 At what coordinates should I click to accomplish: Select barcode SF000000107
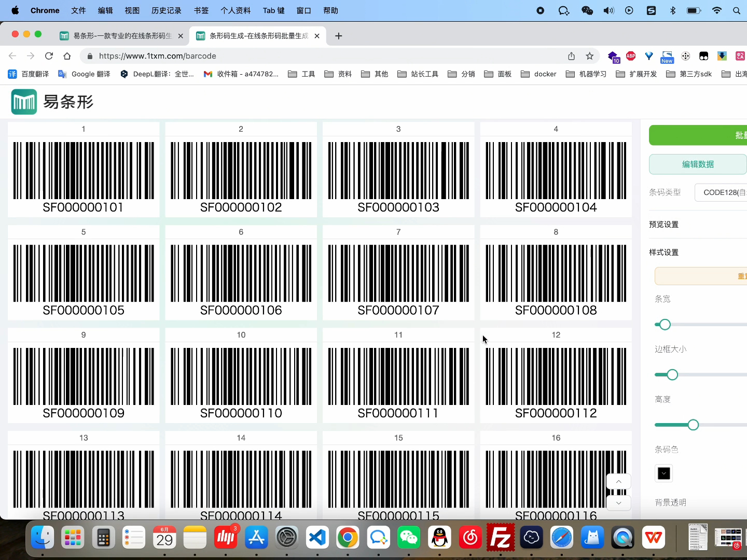(x=398, y=280)
